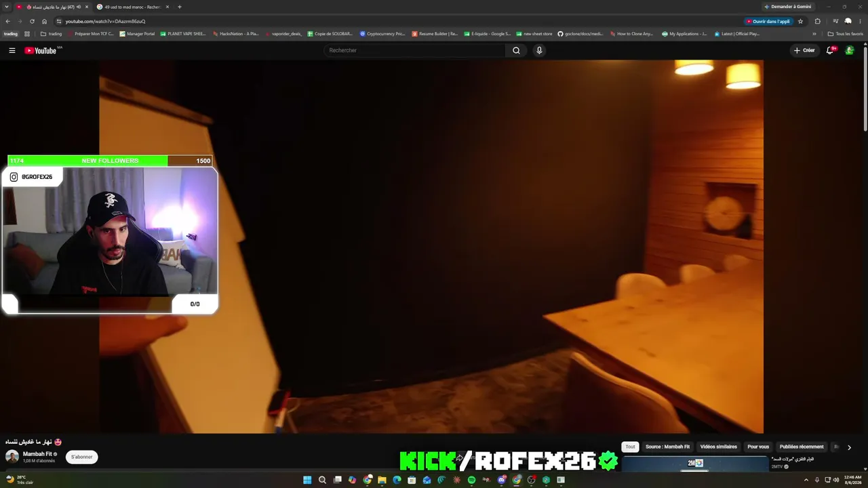
Task: Open the 2M suggested video thumbnail
Action: [x=695, y=463]
